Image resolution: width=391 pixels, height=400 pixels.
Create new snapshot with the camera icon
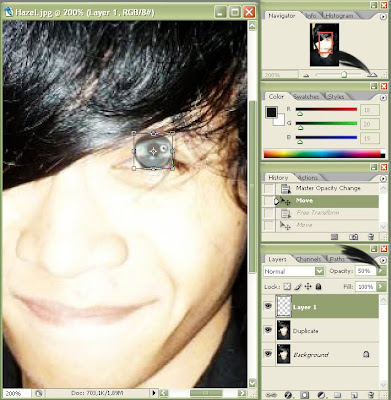coord(353,237)
